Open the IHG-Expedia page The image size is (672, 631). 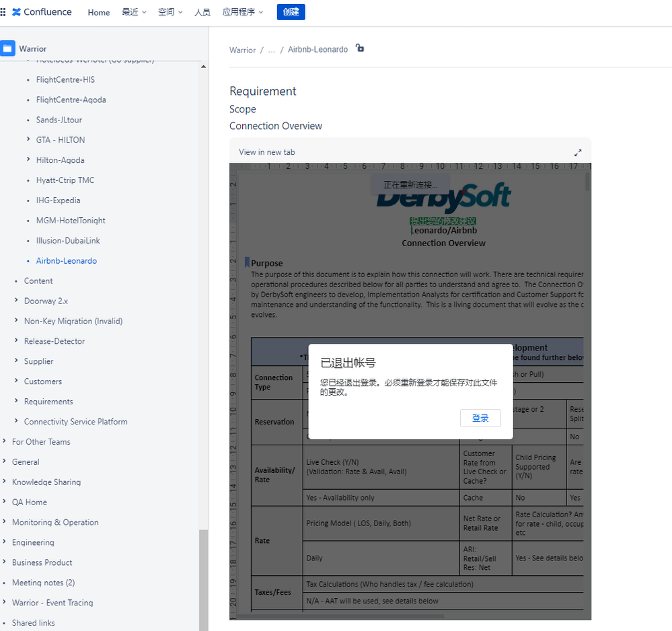[58, 200]
